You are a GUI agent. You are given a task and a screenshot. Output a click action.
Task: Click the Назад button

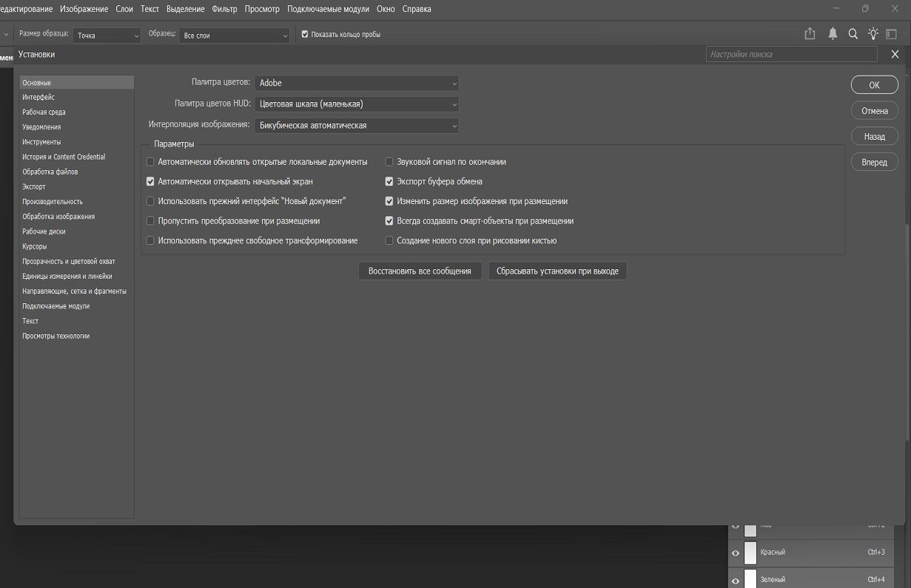(x=874, y=137)
